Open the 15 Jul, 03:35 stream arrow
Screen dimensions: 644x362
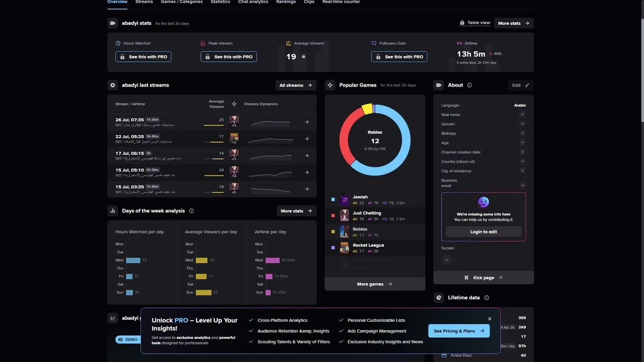(307, 189)
